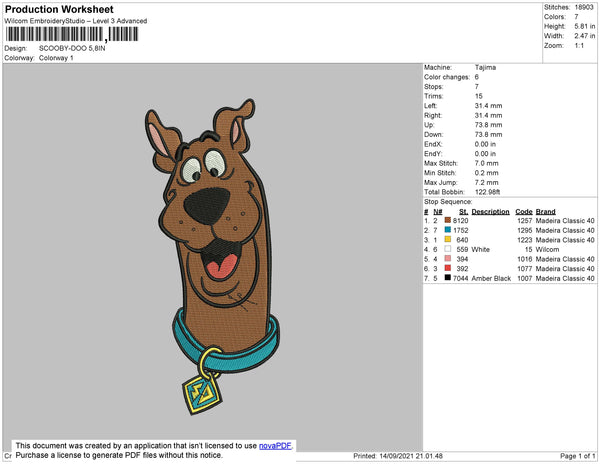Image resolution: width=600 pixels, height=464 pixels.
Task: Click the stitch count '1752' in row 2
Action: (x=461, y=230)
